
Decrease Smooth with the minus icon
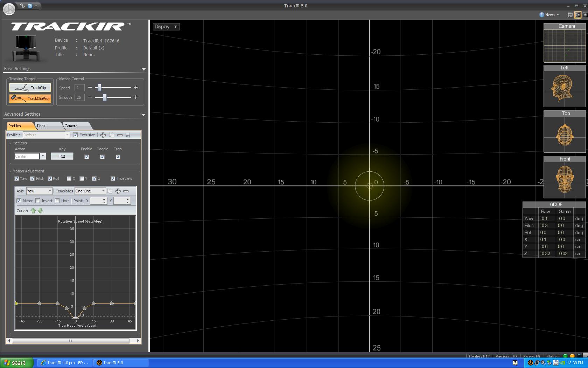click(90, 97)
